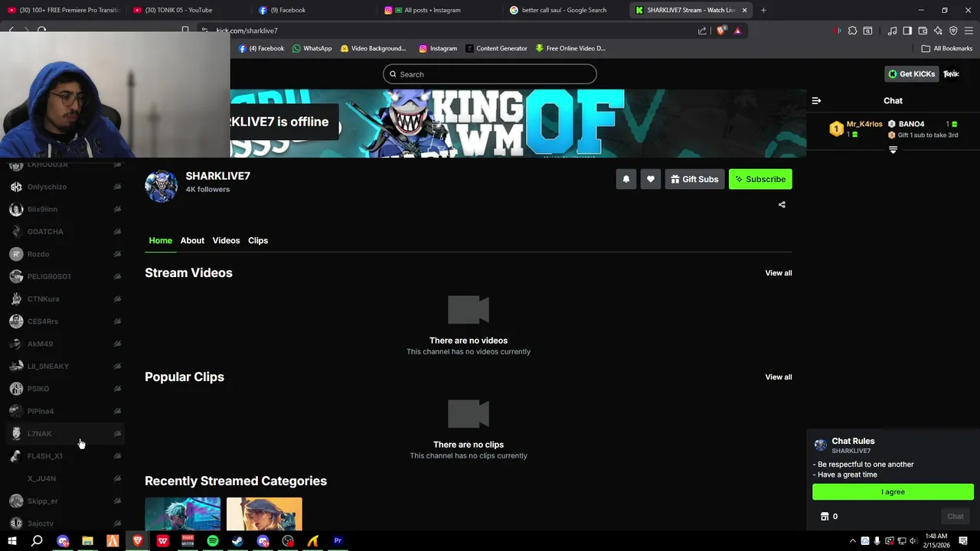The width and height of the screenshot is (980, 551).
Task: Open Brave VPN shield icon
Action: pos(953,31)
